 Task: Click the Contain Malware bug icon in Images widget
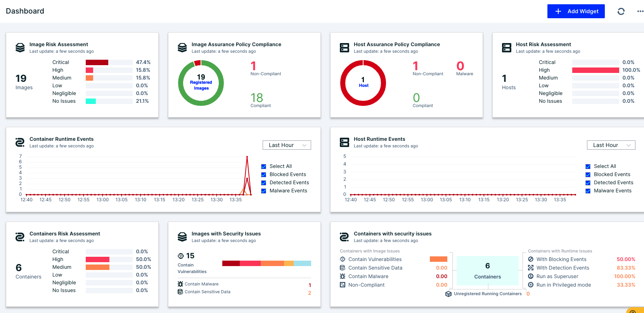click(x=180, y=284)
